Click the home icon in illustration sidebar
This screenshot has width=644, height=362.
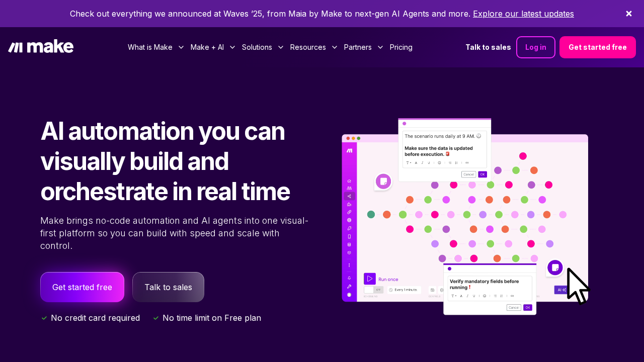pyautogui.click(x=349, y=180)
